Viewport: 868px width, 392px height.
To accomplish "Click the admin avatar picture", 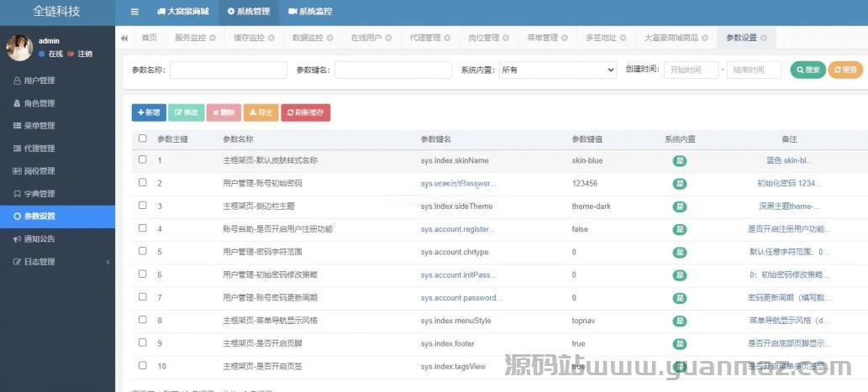I will pos(19,48).
